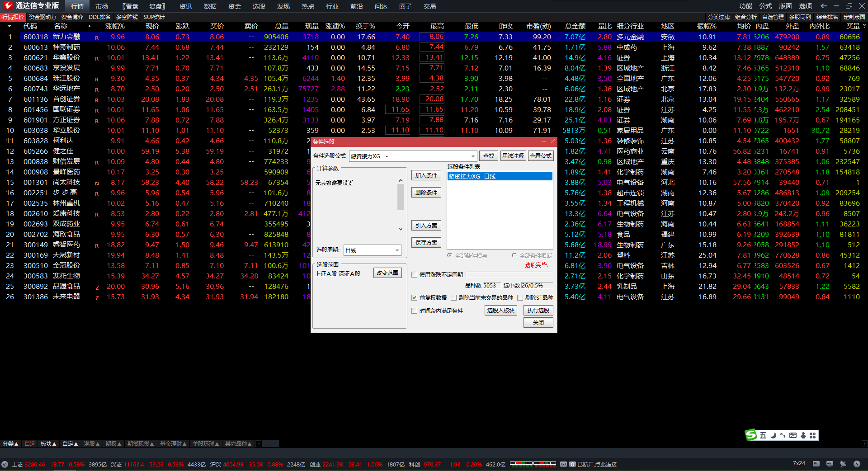Check the 使用涨跌不定周期 checkbox
The image size is (868, 471).
coord(414,275)
